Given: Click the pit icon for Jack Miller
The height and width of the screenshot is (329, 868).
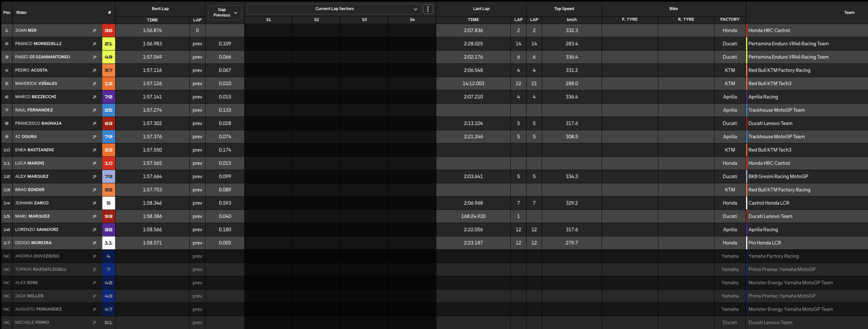Looking at the screenshot, I should (95, 296).
